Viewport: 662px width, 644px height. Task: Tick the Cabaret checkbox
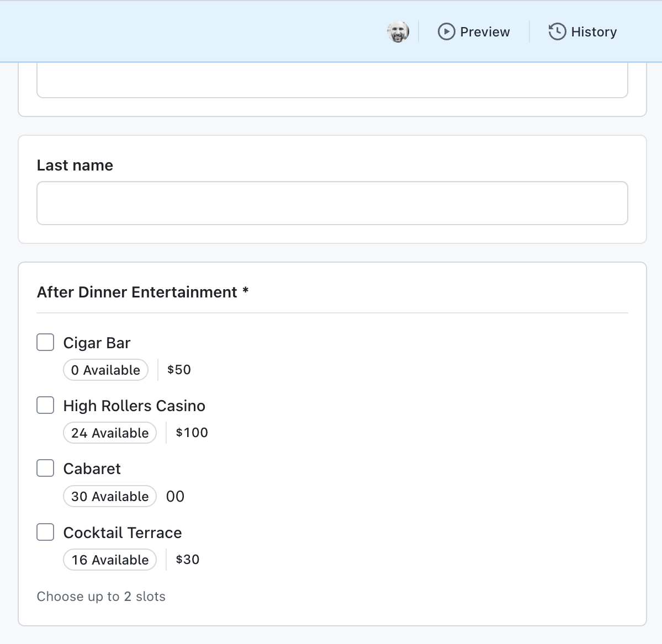coord(45,468)
